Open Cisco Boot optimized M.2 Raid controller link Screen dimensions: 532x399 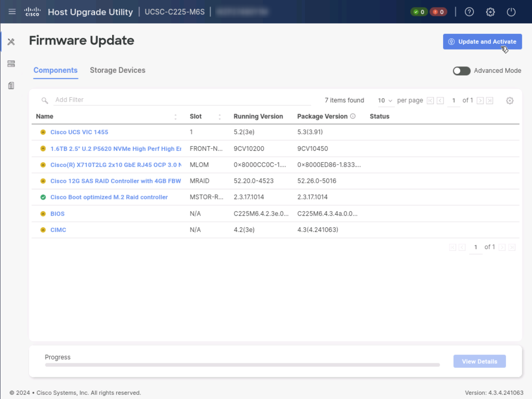pos(109,197)
